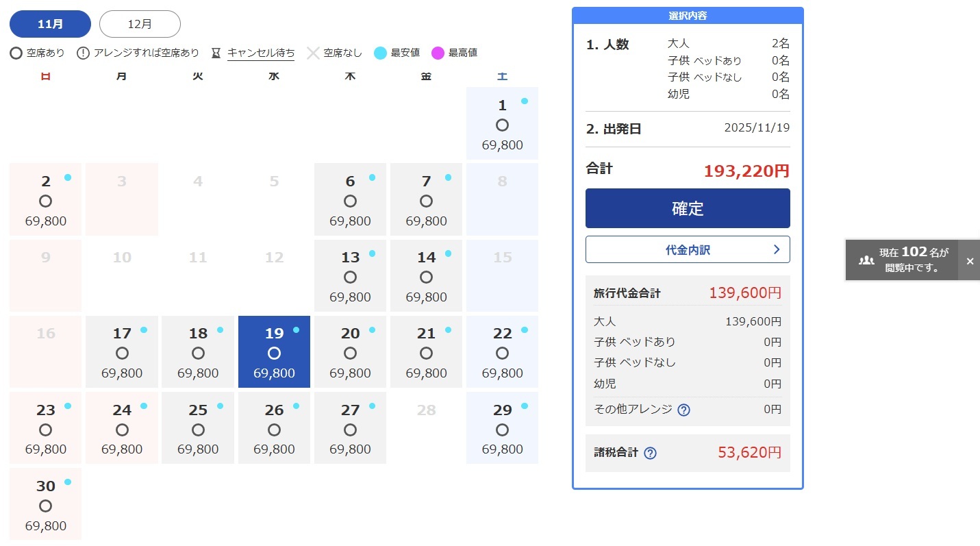980x546 pixels.
Task: Click the availability circle on November 6
Action: pos(350,201)
